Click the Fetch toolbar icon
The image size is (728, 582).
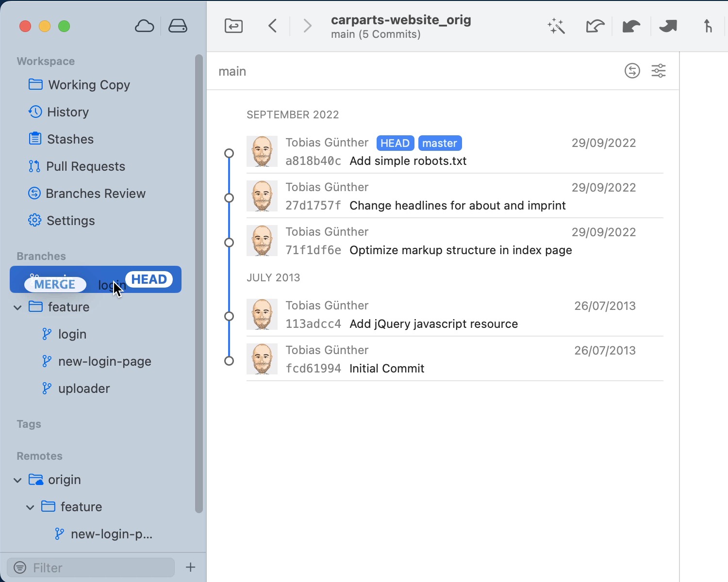click(595, 26)
